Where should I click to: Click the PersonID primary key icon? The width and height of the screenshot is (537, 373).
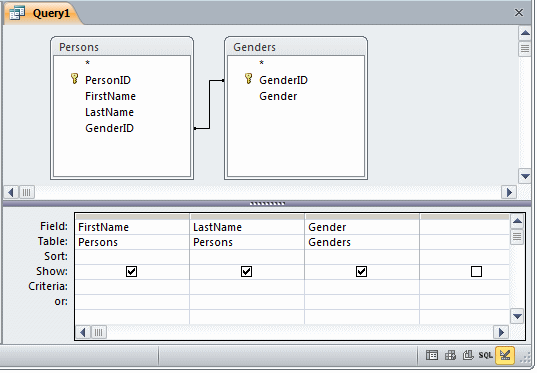click(74, 79)
